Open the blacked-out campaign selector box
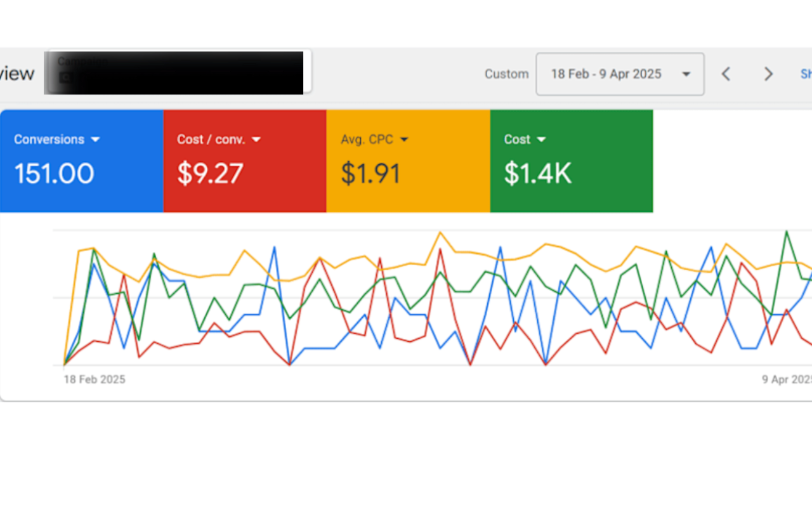This screenshot has width=812, height=505. pos(177,73)
